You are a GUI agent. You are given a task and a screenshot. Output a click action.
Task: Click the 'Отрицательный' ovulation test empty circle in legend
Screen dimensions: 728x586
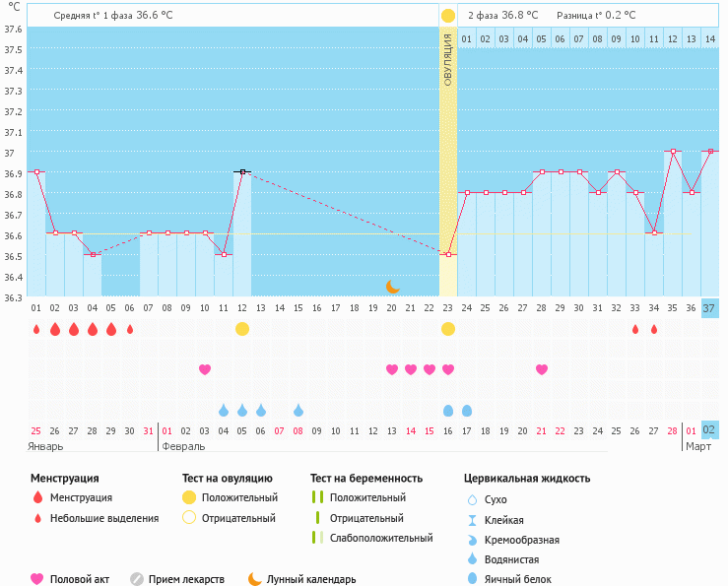click(x=189, y=518)
